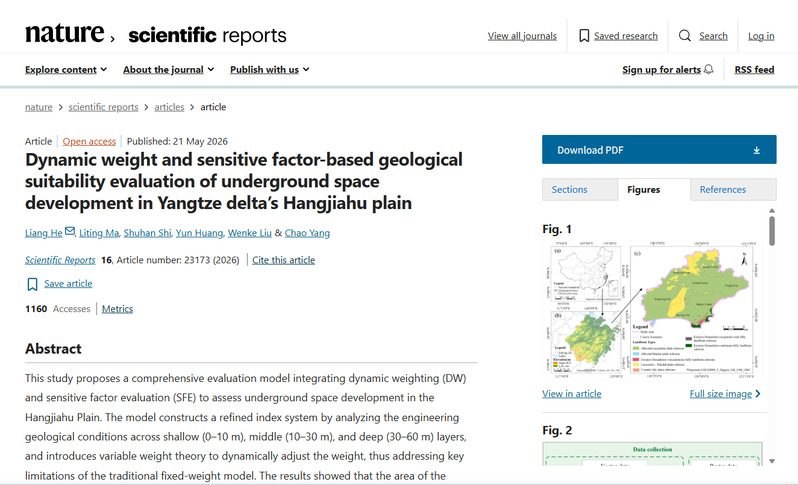Go to nature breadcrumb link
Image resolution: width=798 pixels, height=485 pixels.
(39, 107)
